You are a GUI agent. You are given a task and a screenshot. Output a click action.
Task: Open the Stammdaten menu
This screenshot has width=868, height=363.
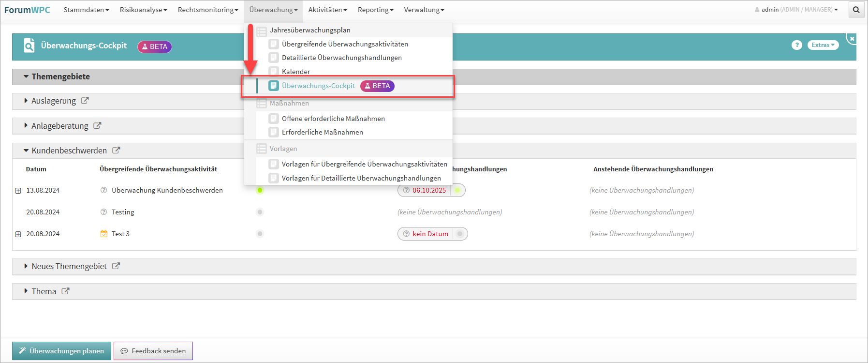pyautogui.click(x=86, y=10)
